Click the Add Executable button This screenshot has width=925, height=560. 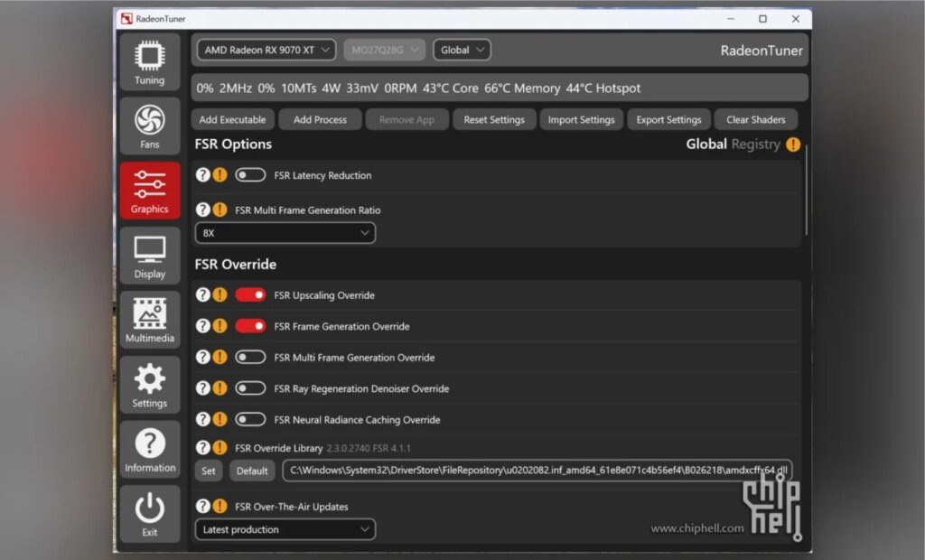pyautogui.click(x=232, y=120)
